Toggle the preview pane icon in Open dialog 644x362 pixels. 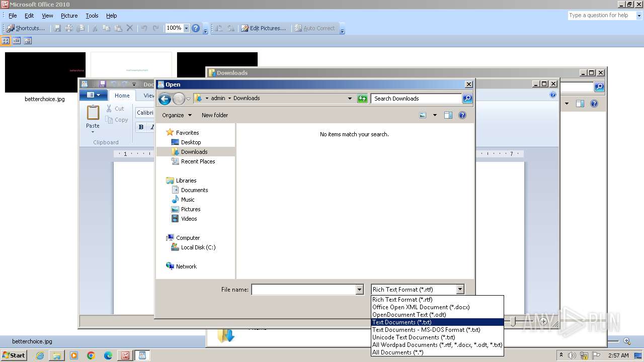(x=448, y=115)
